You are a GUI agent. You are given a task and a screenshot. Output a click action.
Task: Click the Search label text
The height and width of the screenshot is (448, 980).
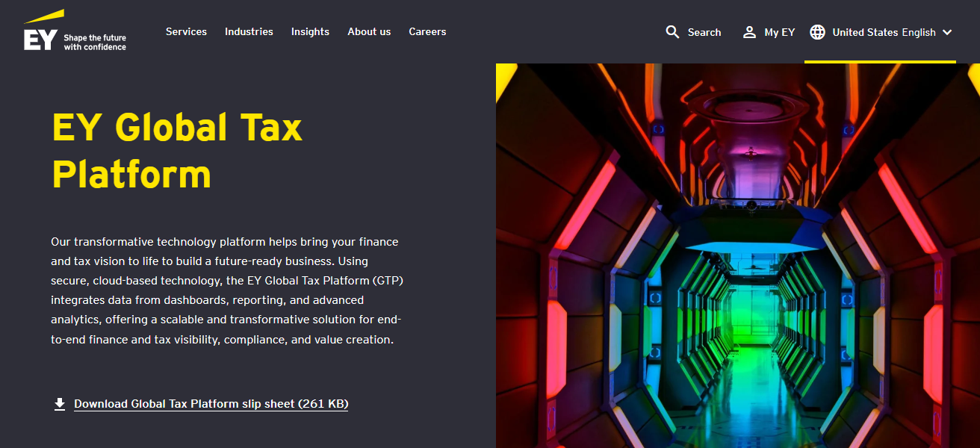[x=703, y=32]
